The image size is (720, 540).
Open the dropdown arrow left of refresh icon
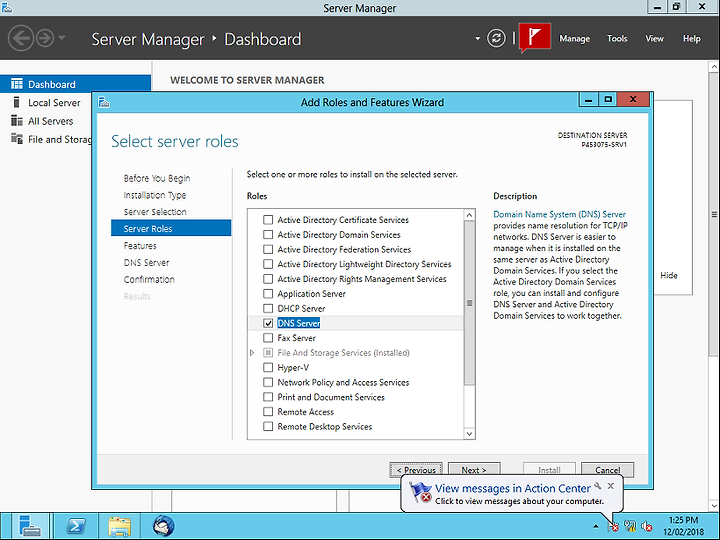click(x=478, y=39)
